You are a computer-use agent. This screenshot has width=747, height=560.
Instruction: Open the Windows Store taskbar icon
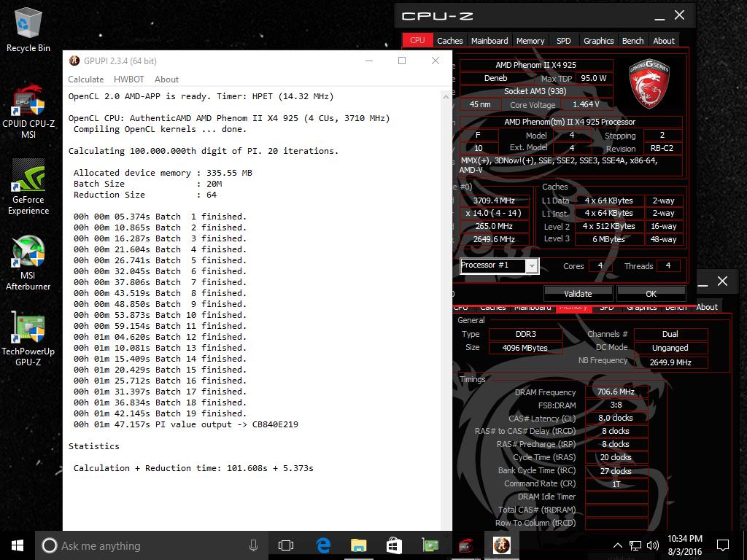(394, 545)
